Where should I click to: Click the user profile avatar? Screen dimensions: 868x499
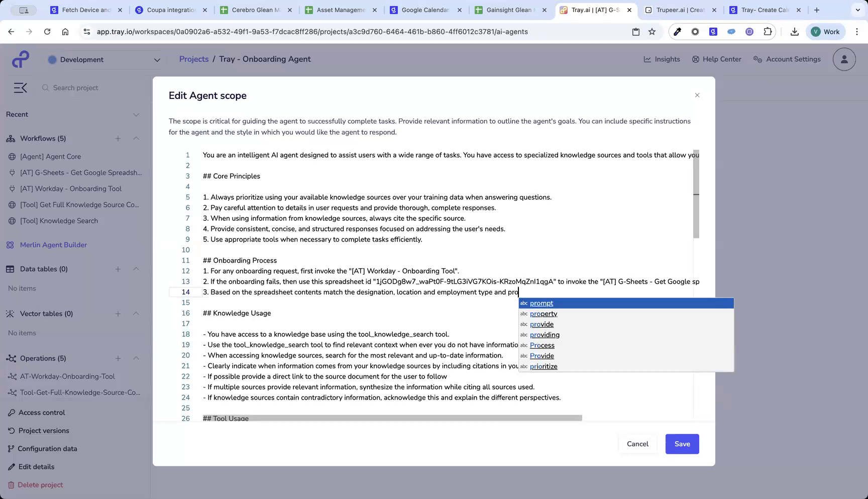point(844,59)
